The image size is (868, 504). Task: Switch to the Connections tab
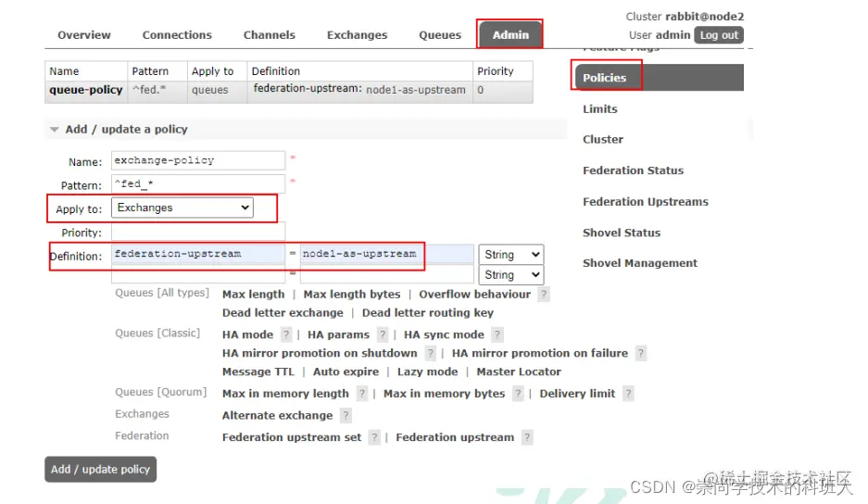(x=177, y=35)
